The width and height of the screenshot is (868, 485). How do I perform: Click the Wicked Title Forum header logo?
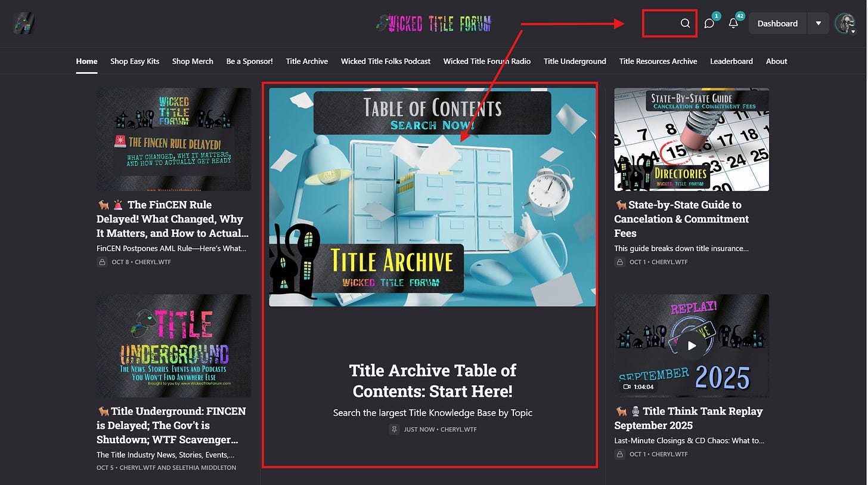[x=433, y=23]
